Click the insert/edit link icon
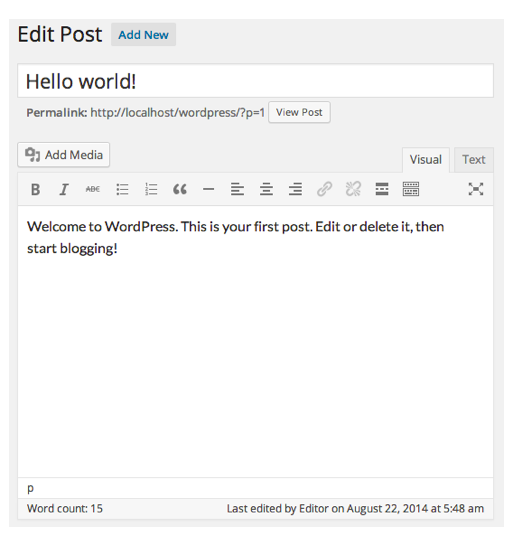 [324, 189]
